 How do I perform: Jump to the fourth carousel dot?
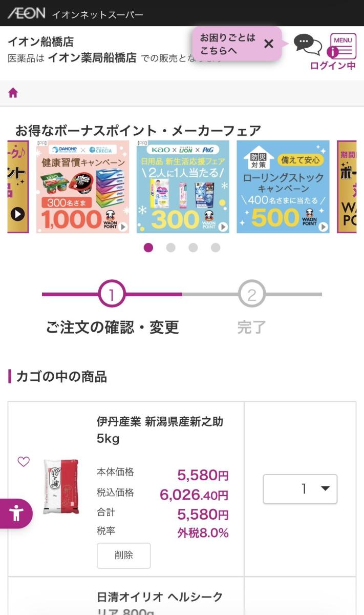[216, 248]
